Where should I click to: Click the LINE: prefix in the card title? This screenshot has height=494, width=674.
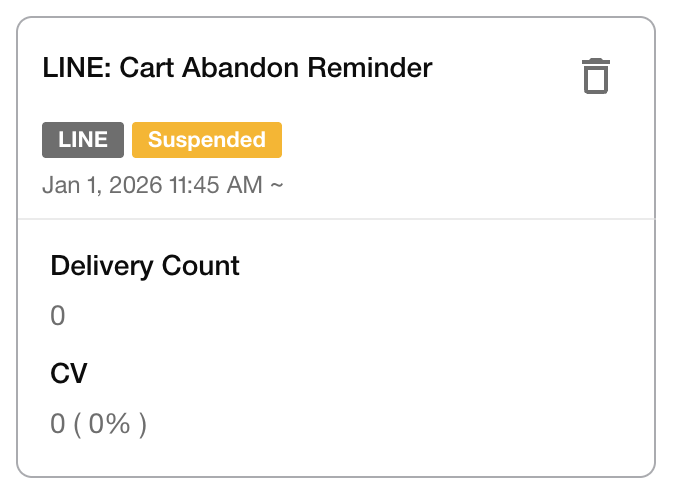point(76,69)
